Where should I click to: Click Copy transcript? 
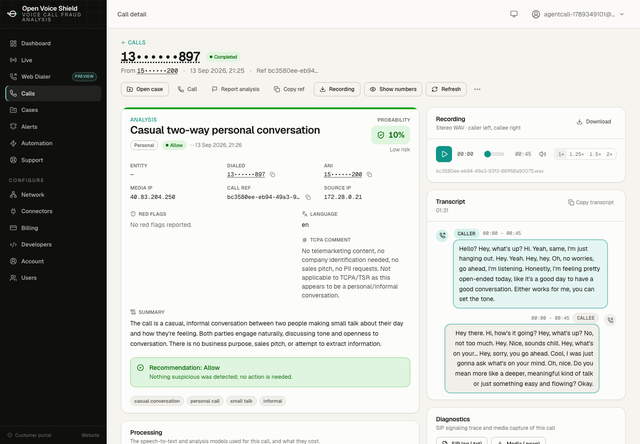tap(591, 202)
